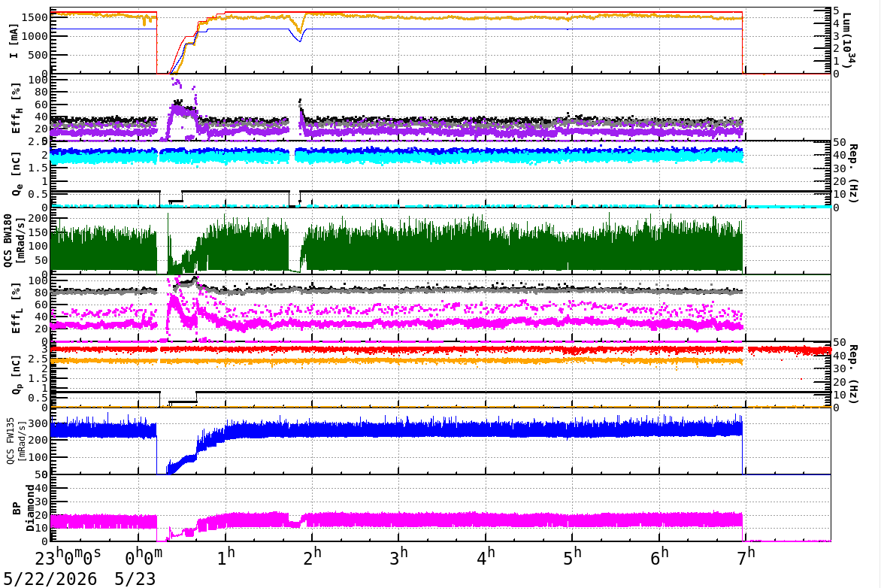Click the "Rep. (Hz)" label beside Q_p panel
The image size is (881, 588).
coord(852,374)
